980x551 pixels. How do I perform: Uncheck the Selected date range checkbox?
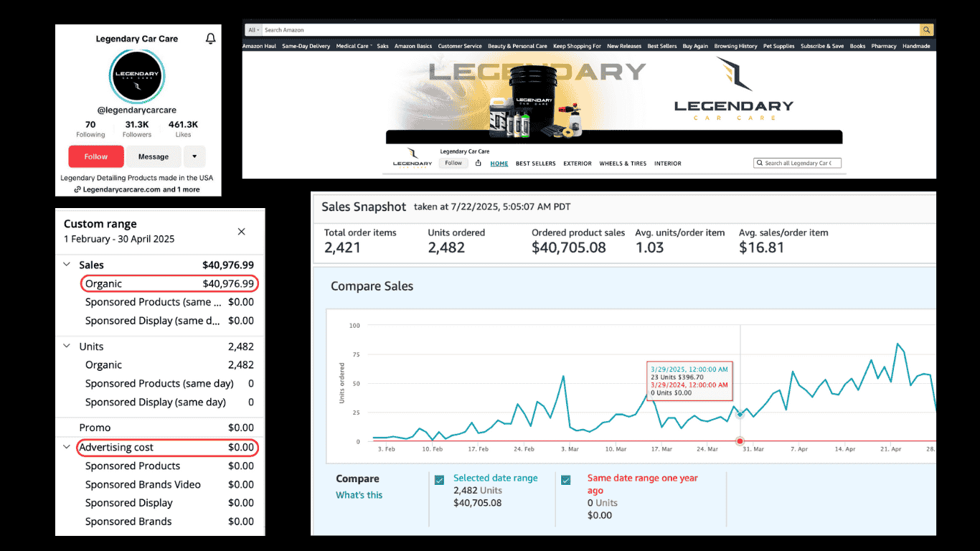pyautogui.click(x=439, y=480)
